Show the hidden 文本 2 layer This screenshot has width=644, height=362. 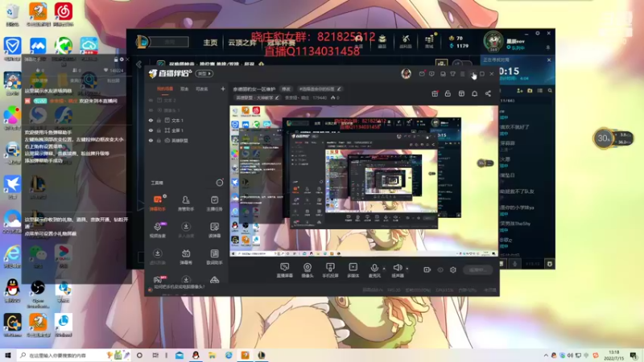point(151,100)
